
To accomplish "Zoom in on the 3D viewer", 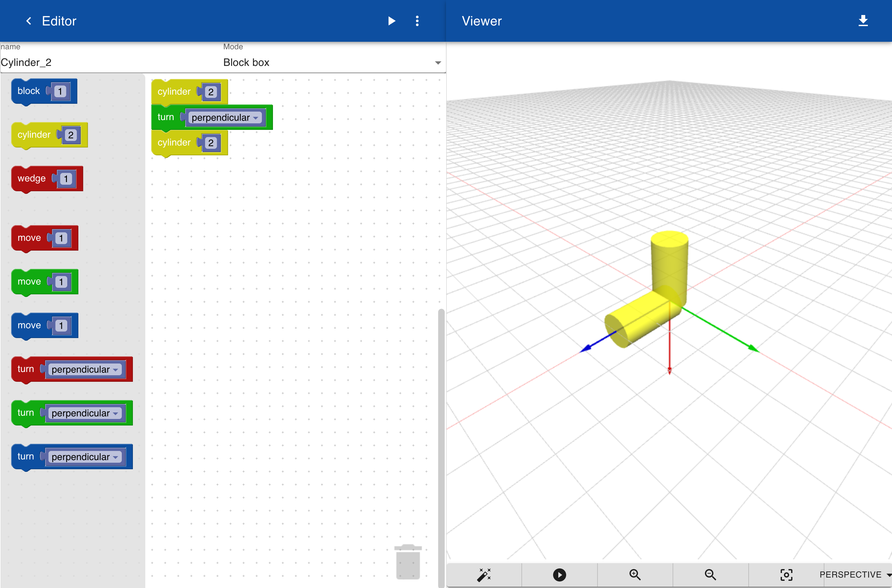I will tap(635, 575).
